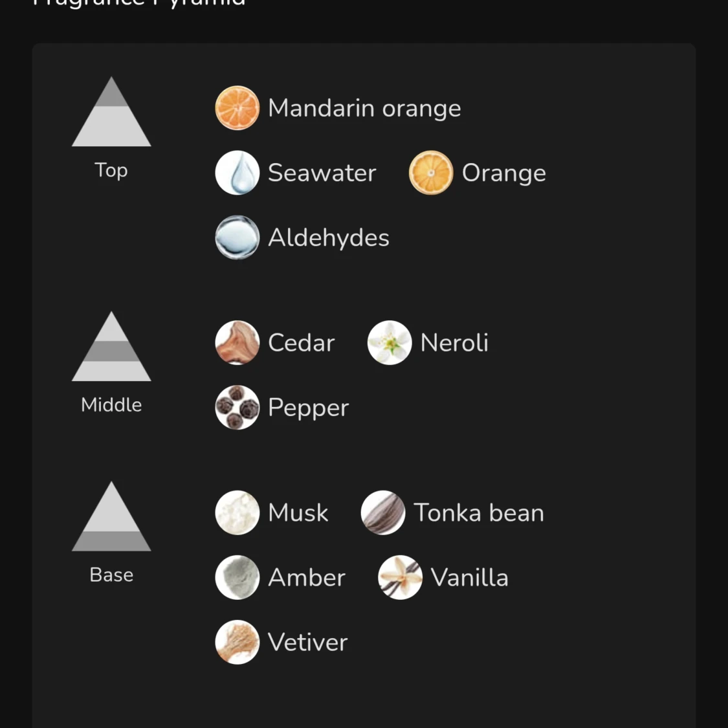The height and width of the screenshot is (728, 728).
Task: Click the Top notes pyramid graphic
Action: (x=111, y=111)
